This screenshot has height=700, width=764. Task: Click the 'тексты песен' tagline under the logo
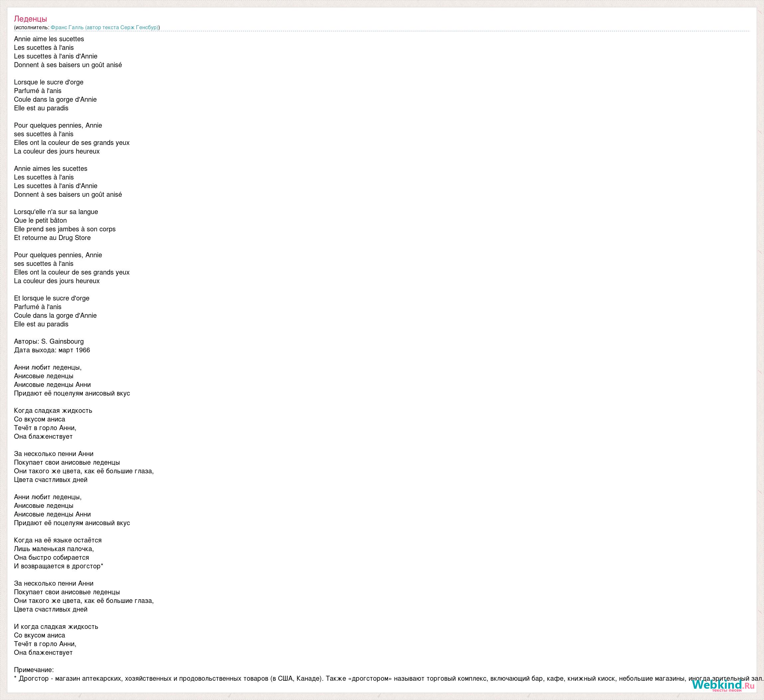[x=726, y=690]
